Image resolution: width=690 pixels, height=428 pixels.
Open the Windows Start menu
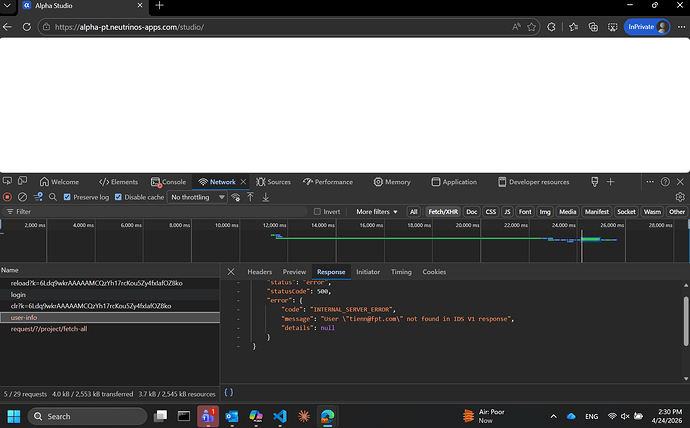(x=14, y=416)
